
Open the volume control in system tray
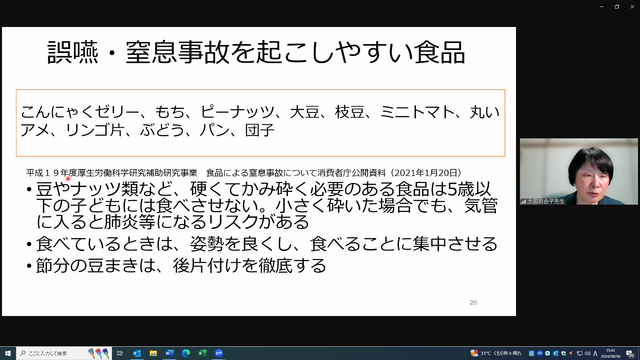pos(587,353)
